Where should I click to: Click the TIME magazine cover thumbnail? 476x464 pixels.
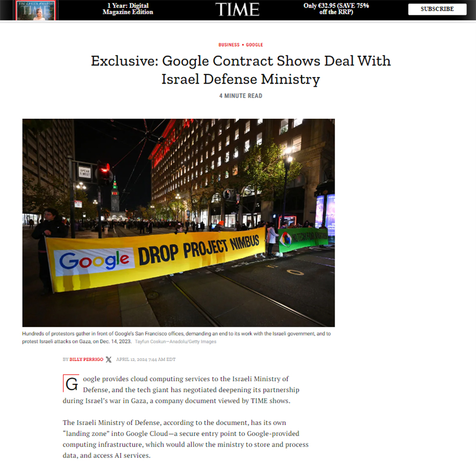coord(36,10)
